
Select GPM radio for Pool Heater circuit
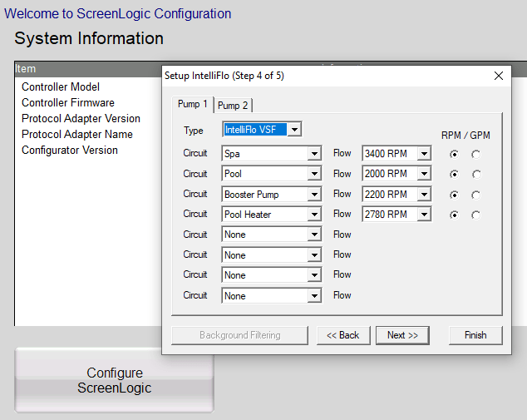click(476, 215)
